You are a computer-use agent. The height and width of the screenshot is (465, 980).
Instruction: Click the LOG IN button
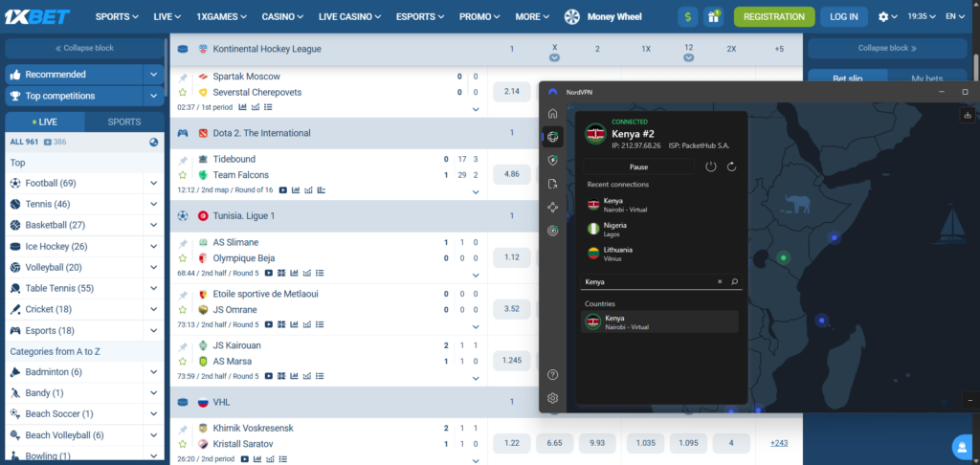[x=844, y=17]
